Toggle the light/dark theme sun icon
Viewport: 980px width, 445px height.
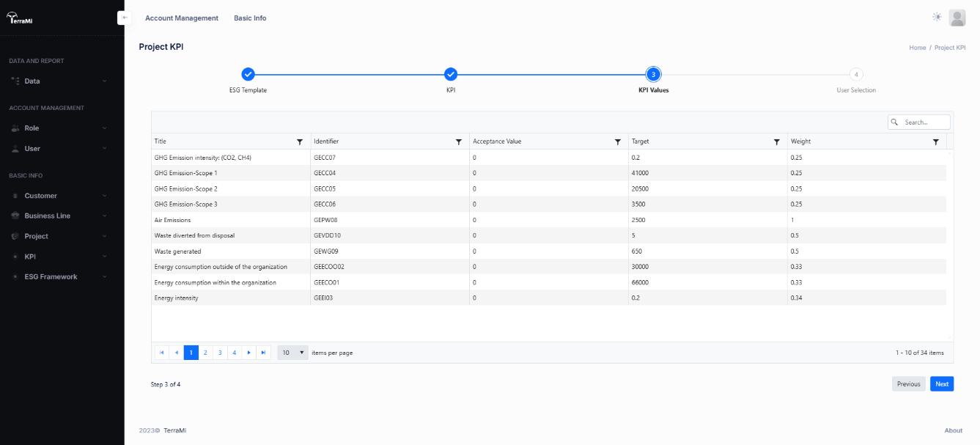pos(937,18)
